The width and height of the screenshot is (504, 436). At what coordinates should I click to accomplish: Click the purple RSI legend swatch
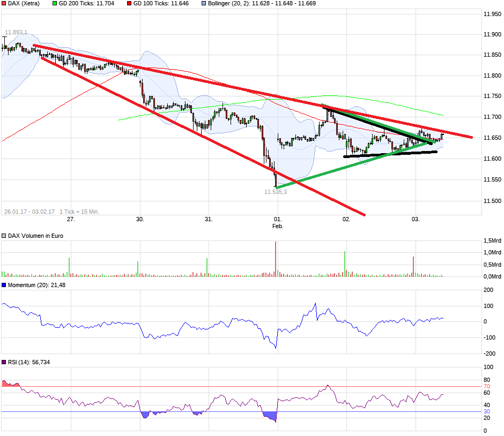tap(4, 362)
